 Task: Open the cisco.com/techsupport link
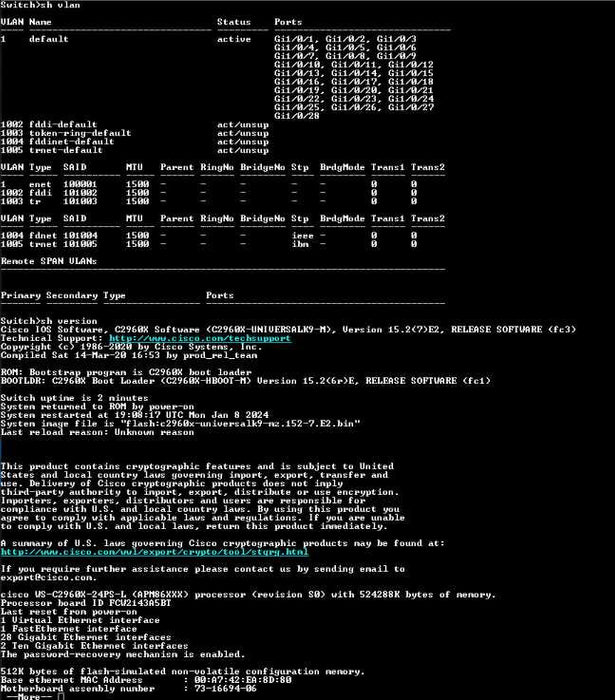[x=199, y=338]
